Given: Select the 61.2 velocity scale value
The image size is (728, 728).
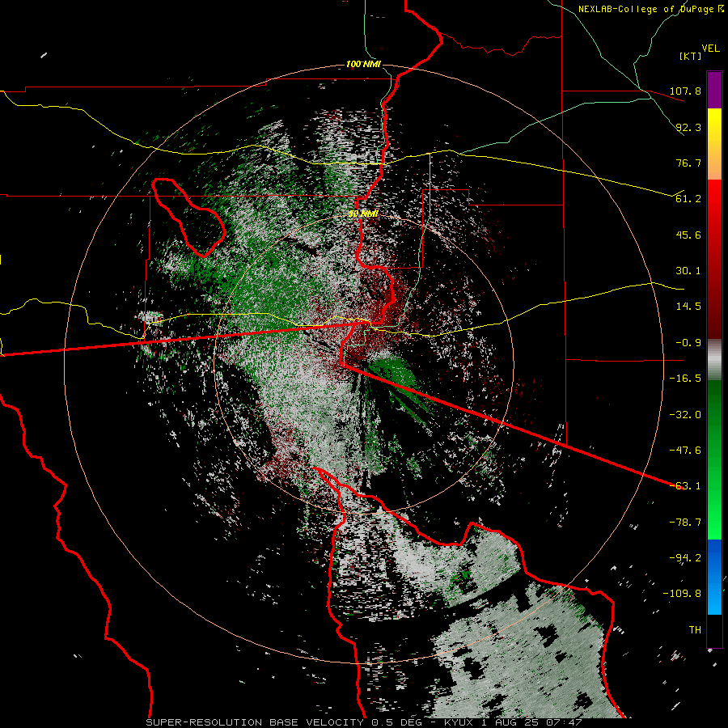Looking at the screenshot, I should (688, 199).
